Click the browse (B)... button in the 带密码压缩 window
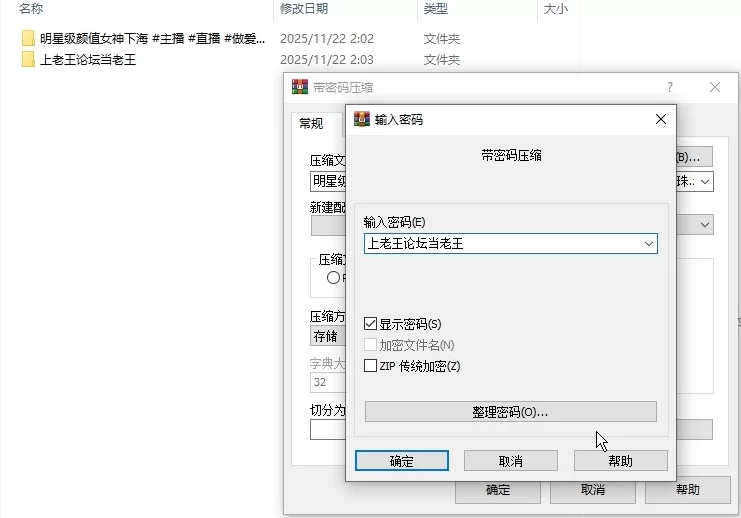This screenshot has width=741, height=518. click(x=694, y=157)
